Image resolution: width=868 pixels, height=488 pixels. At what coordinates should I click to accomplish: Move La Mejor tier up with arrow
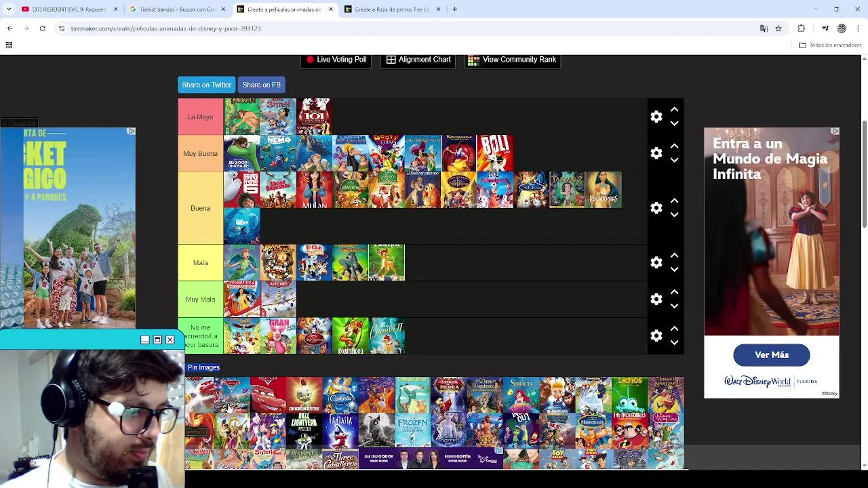674,109
